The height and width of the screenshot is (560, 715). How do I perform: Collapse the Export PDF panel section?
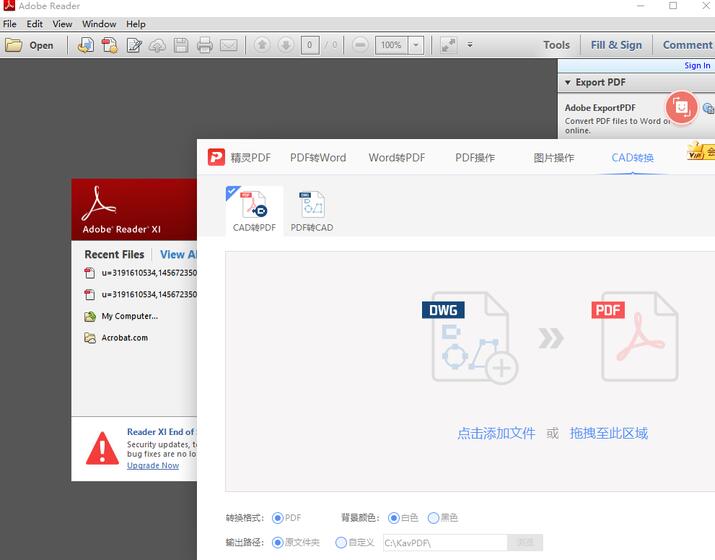pyautogui.click(x=568, y=83)
